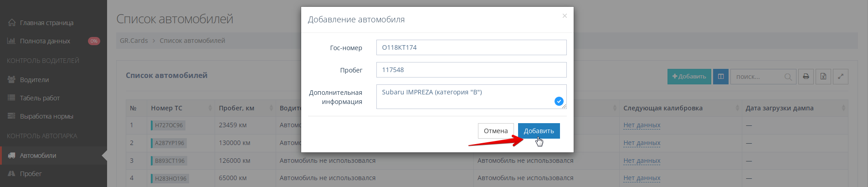This screenshot has width=868, height=187.
Task: Click the search magnifier icon
Action: (x=788, y=77)
